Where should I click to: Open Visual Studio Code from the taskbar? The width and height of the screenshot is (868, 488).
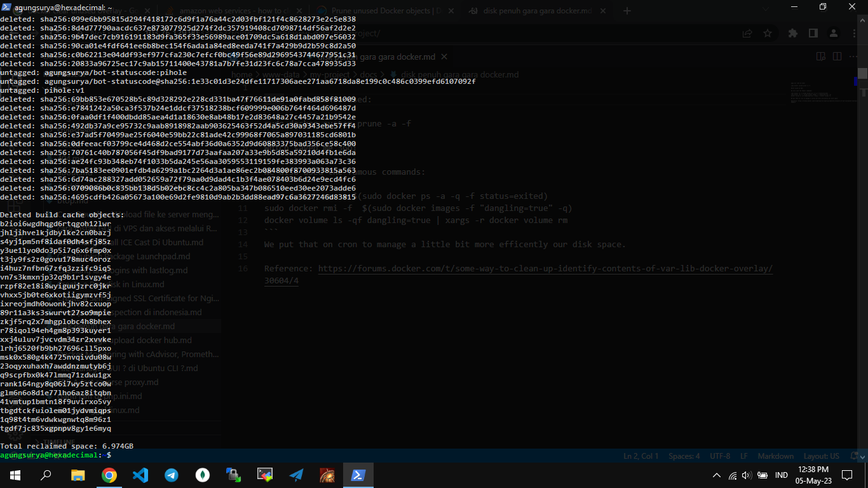pyautogui.click(x=140, y=475)
